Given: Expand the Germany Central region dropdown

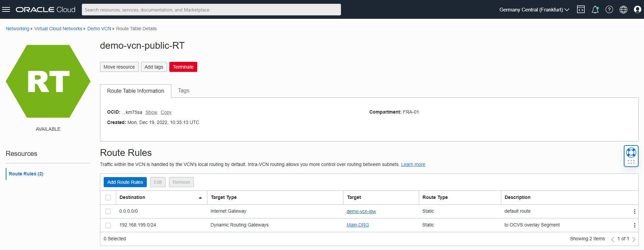Looking at the screenshot, I should [x=534, y=10].
